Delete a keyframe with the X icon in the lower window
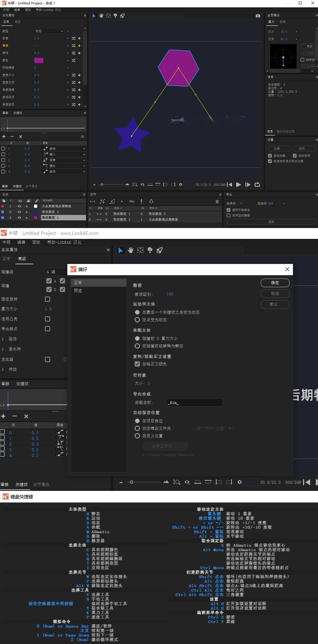 (x=26, y=416)
